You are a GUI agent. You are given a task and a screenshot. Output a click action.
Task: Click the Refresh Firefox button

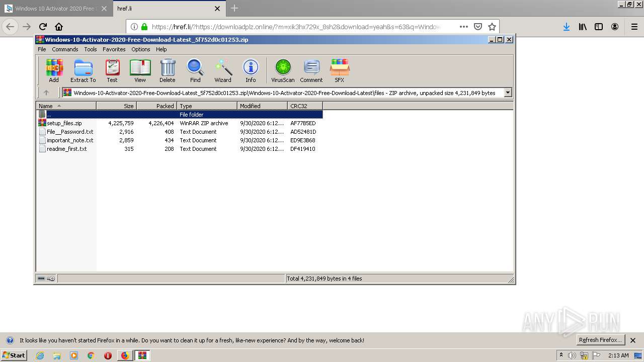(601, 340)
